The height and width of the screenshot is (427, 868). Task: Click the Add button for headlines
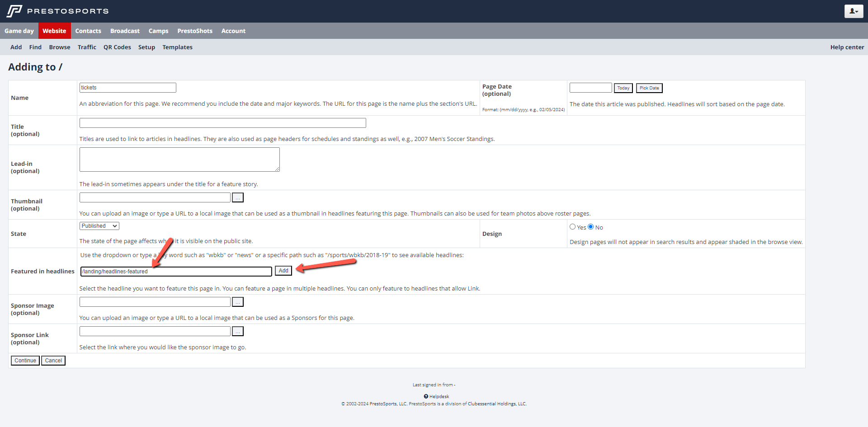(283, 271)
